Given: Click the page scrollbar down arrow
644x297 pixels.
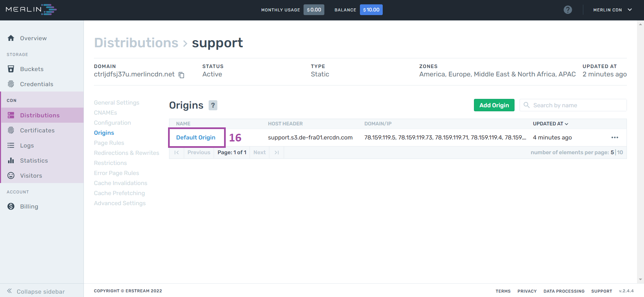Looking at the screenshot, I should point(641,279).
